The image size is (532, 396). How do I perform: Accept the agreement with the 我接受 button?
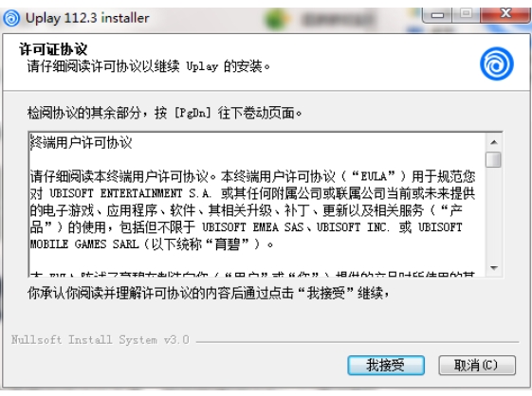coord(386,365)
